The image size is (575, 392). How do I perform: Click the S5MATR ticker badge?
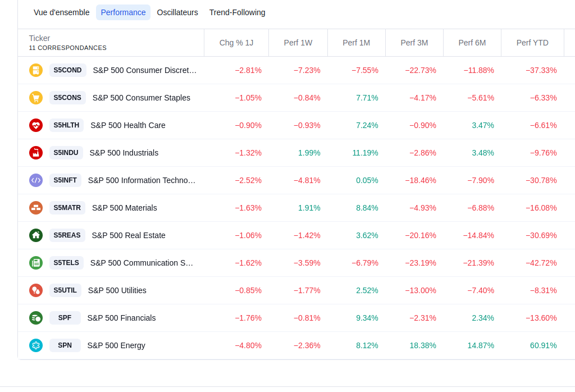click(x=67, y=208)
